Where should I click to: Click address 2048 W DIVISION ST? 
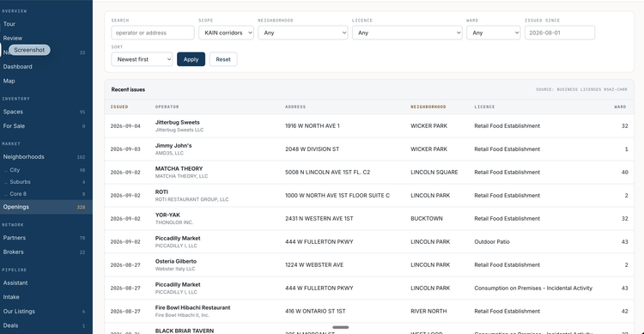pos(313,149)
